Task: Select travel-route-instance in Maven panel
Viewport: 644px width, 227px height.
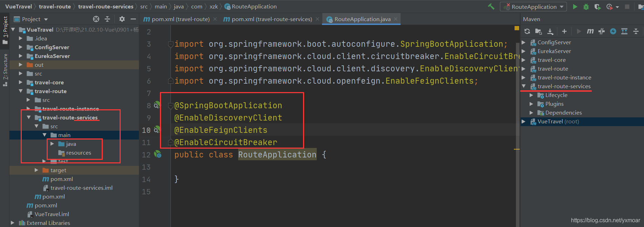Action: (564, 78)
